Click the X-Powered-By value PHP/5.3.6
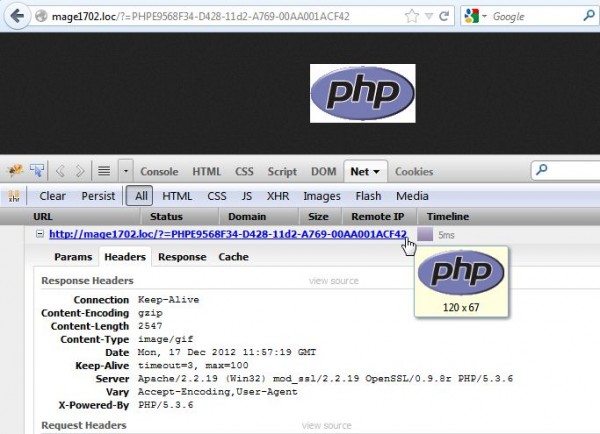 coord(166,405)
